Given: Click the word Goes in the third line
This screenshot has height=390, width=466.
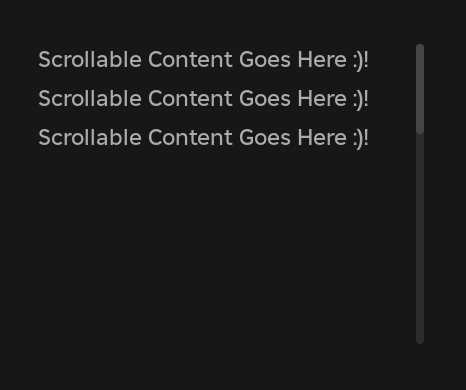Looking at the screenshot, I should 265,138.
